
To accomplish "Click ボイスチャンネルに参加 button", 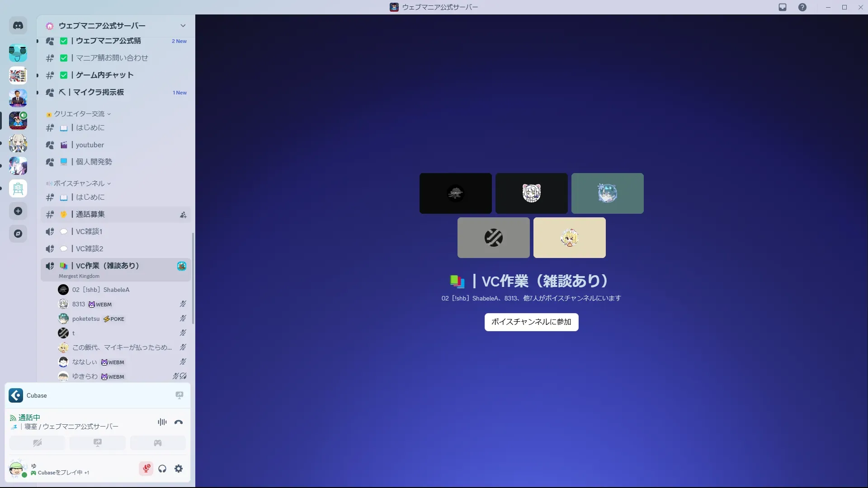I will tap(531, 322).
